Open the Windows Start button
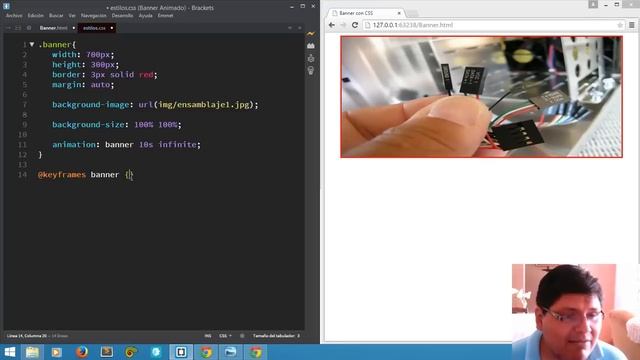The width and height of the screenshot is (640, 360). 9,352
